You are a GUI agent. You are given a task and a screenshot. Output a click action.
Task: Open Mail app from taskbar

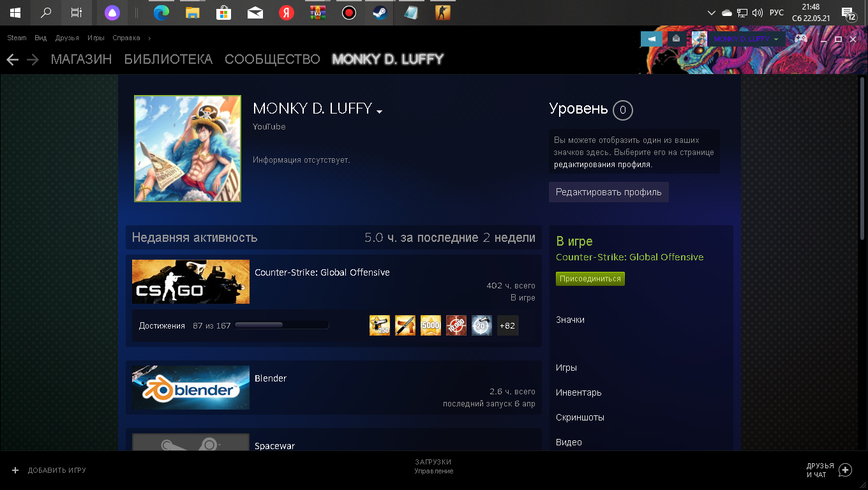click(255, 13)
